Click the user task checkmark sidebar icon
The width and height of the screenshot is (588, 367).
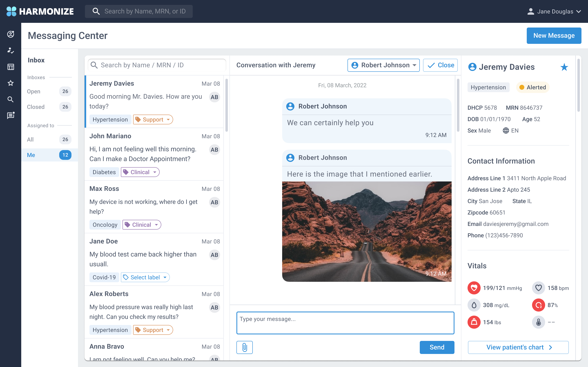10,51
